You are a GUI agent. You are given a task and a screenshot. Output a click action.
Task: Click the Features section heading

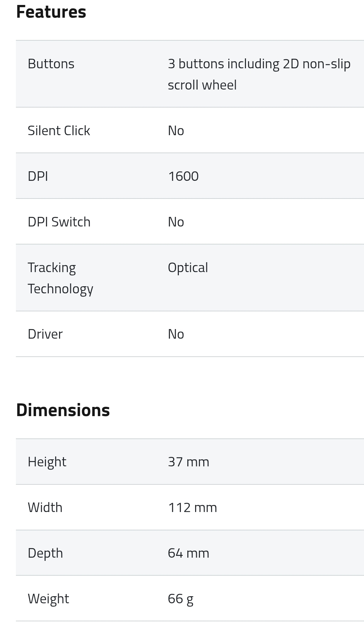coord(51,12)
